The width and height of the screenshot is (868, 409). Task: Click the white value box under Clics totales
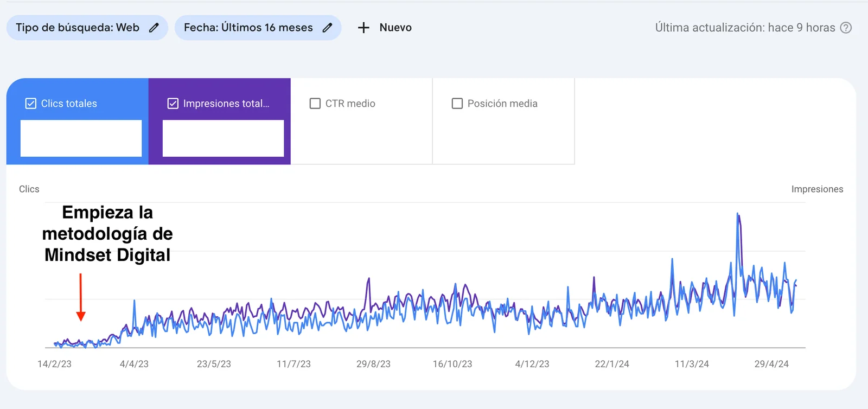point(81,138)
